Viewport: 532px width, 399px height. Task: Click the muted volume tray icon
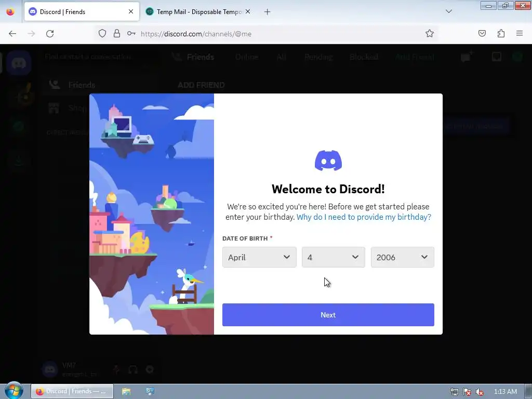480,392
